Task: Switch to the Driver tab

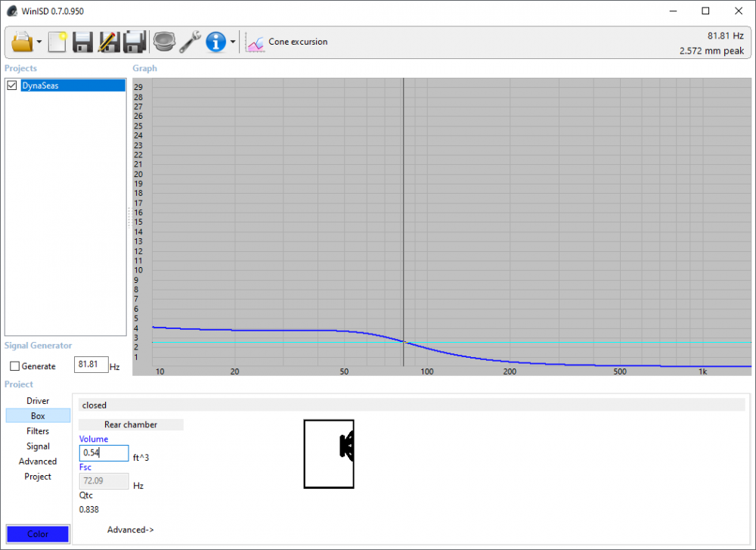Action: pos(38,401)
